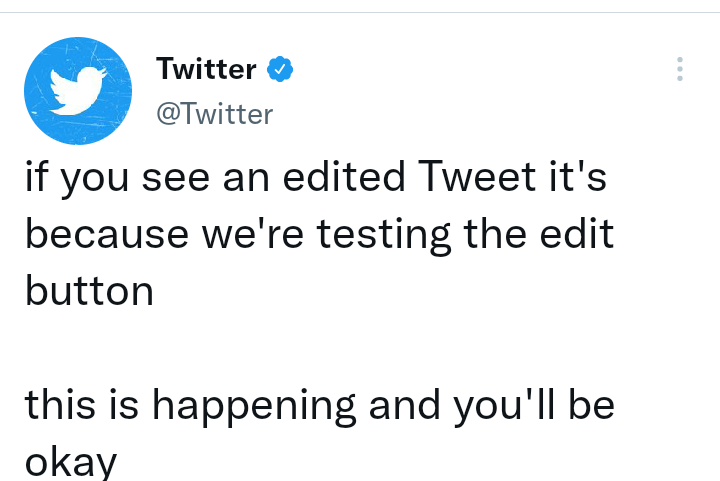Screen dimensions: 720x481
Task: Select the first paragraph about edited Tweet
Action: tap(320, 234)
